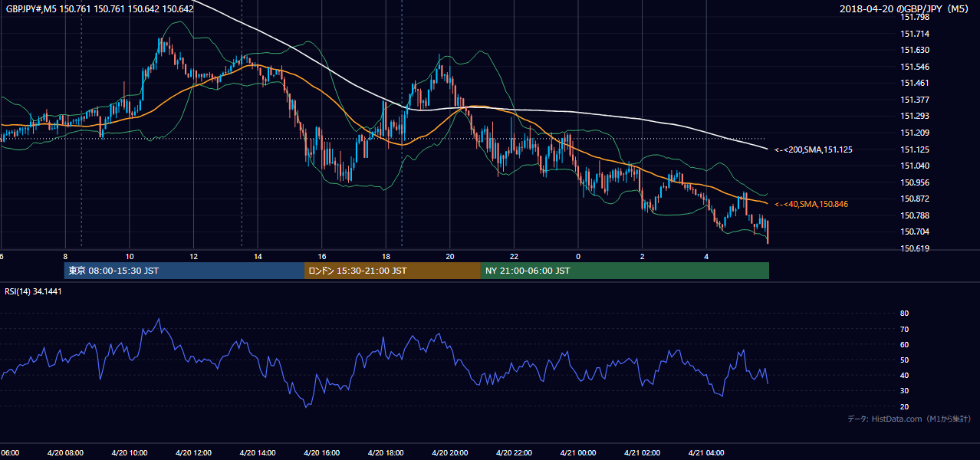Click the '4/21 00:00' date label
Screen dimensions: 980x460
[578, 452]
